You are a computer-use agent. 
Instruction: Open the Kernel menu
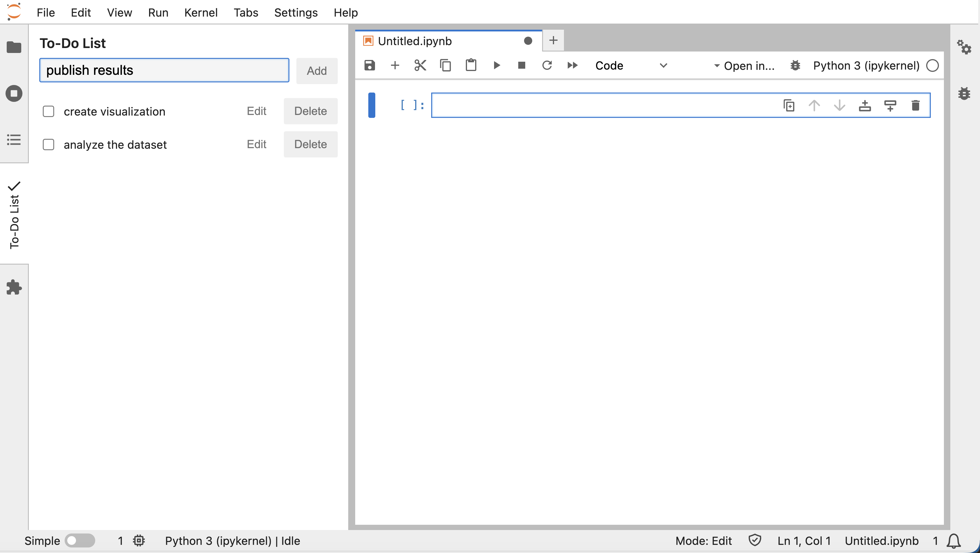[x=201, y=12]
